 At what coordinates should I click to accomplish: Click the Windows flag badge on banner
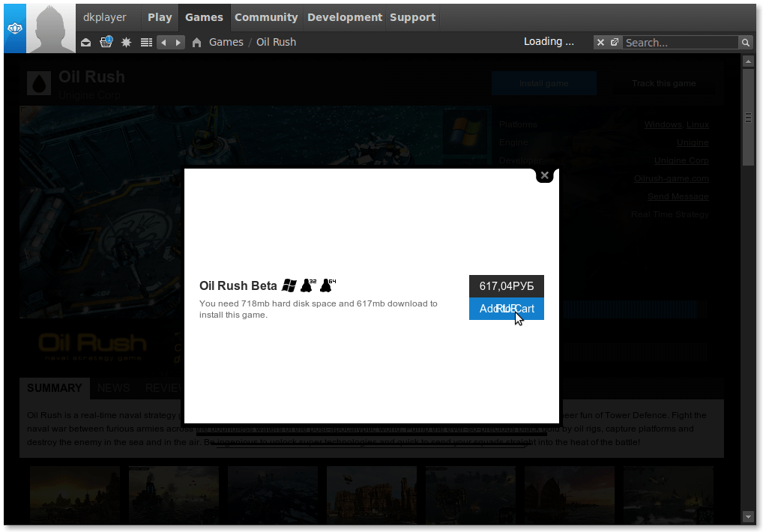pyautogui.click(x=465, y=133)
